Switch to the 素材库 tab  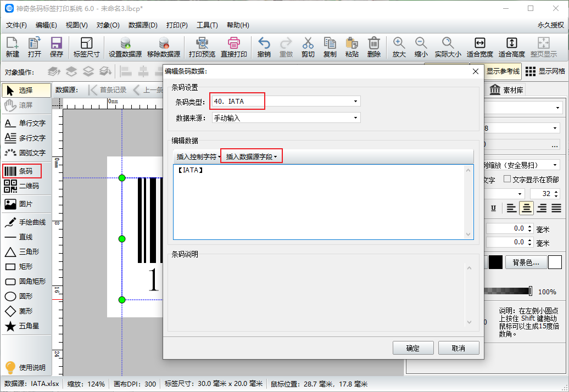tap(506, 89)
